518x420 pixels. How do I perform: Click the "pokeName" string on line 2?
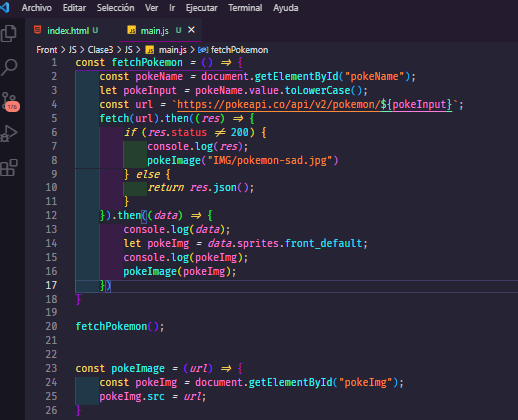(x=374, y=77)
